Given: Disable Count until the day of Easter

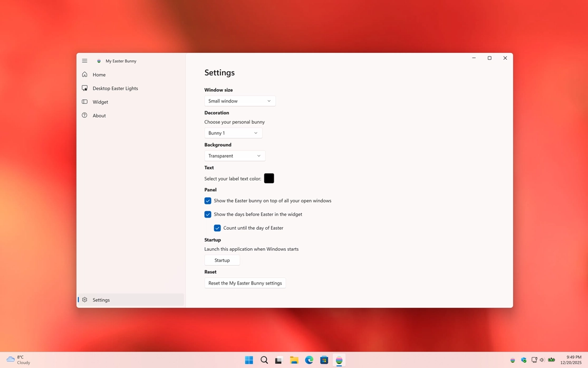Looking at the screenshot, I should click(217, 228).
